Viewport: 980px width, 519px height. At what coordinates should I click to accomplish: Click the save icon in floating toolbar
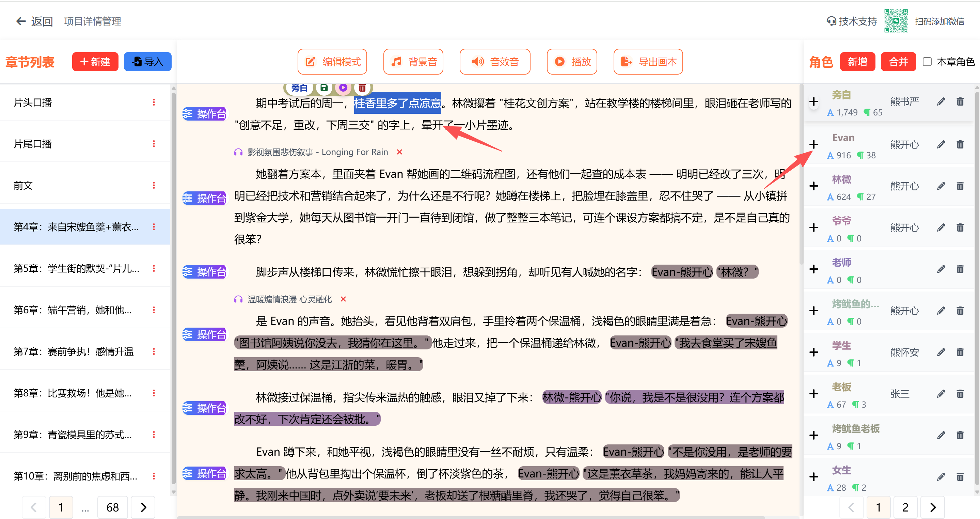[x=324, y=88]
